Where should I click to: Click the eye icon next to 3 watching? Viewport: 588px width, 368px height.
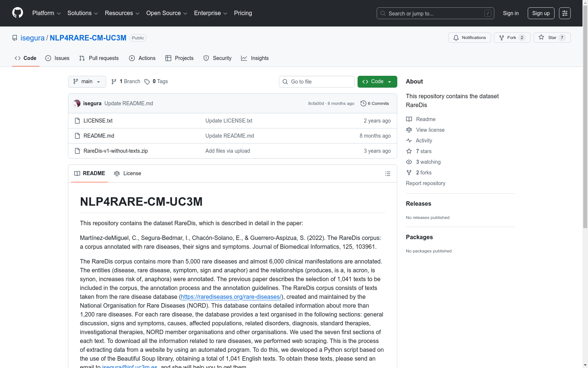(409, 162)
